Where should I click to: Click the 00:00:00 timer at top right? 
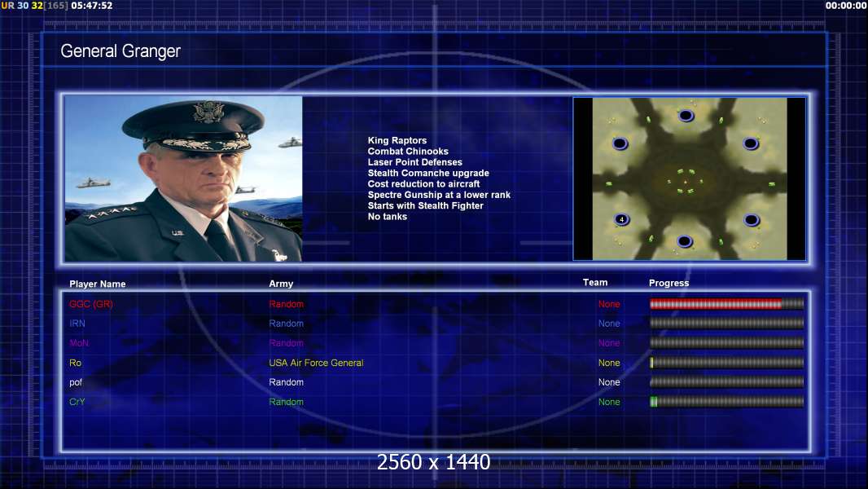click(846, 6)
